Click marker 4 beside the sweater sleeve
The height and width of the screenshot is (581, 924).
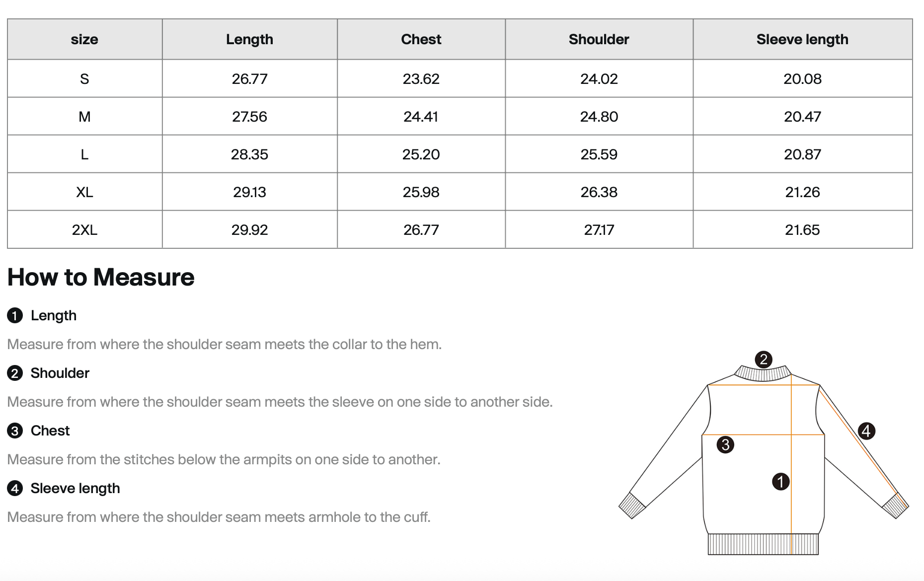pos(866,431)
